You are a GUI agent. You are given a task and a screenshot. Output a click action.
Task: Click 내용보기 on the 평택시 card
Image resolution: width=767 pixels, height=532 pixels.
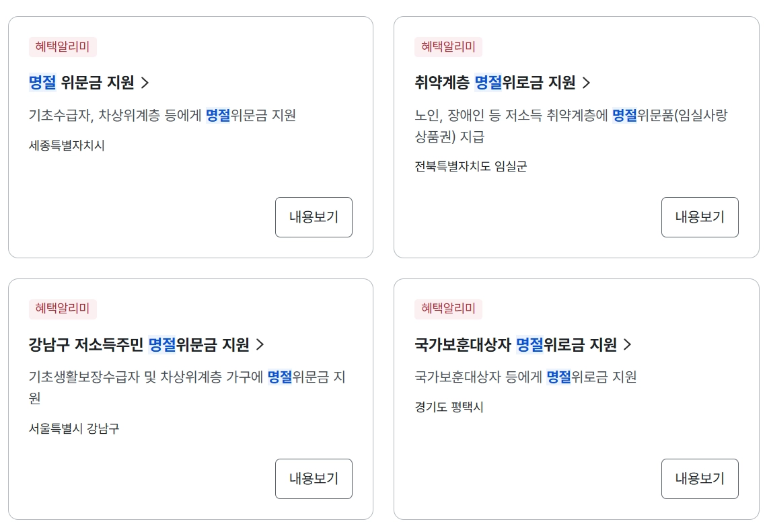pyautogui.click(x=700, y=478)
